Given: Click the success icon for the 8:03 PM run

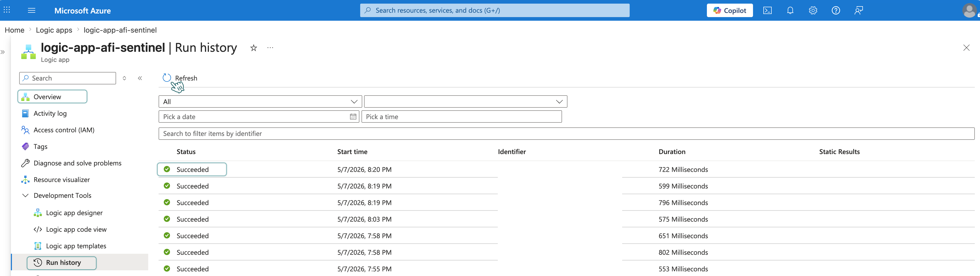Looking at the screenshot, I should coord(167,219).
